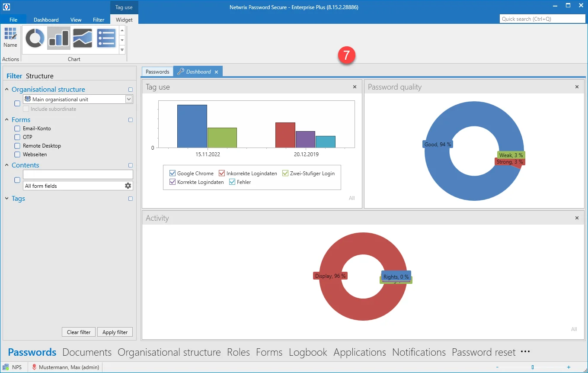Click the more modules ellipsis icon
The width and height of the screenshot is (588, 373).
(x=525, y=352)
